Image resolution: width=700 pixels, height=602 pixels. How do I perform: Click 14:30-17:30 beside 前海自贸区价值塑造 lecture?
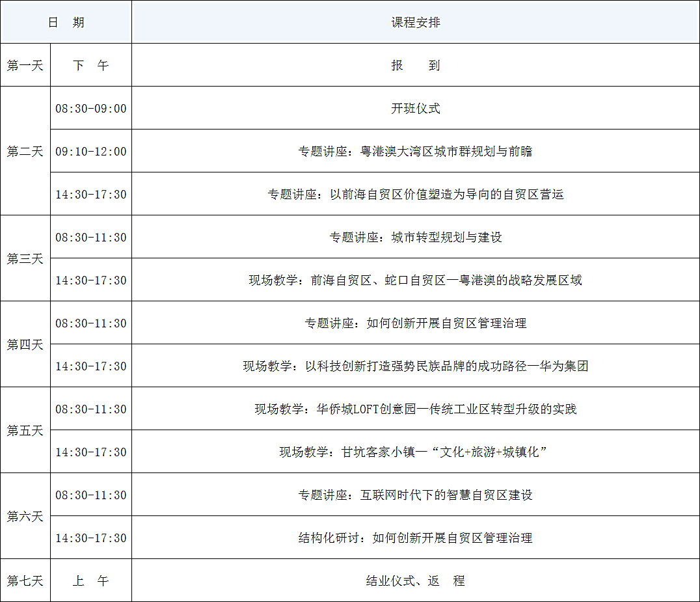point(91,194)
